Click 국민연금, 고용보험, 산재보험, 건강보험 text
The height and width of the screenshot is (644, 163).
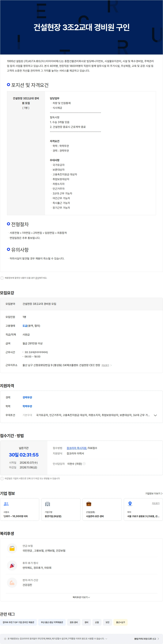44,550
